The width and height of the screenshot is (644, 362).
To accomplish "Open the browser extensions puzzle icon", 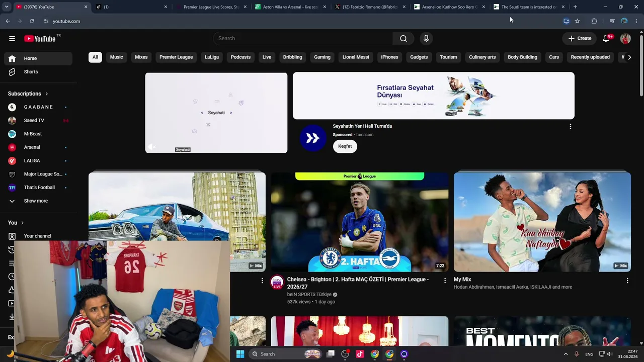I will [594, 21].
